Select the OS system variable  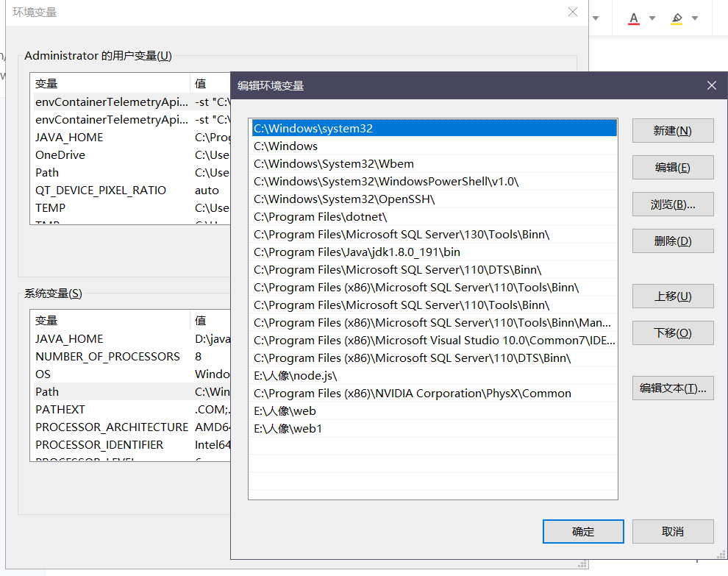130,374
